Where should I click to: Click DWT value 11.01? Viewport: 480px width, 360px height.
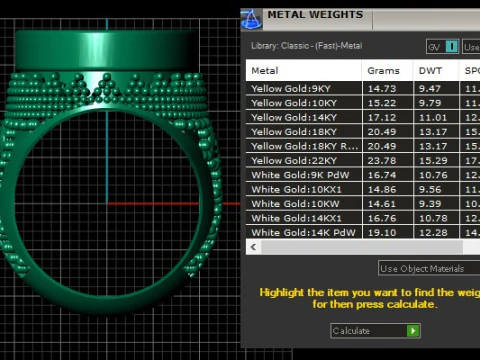click(433, 117)
